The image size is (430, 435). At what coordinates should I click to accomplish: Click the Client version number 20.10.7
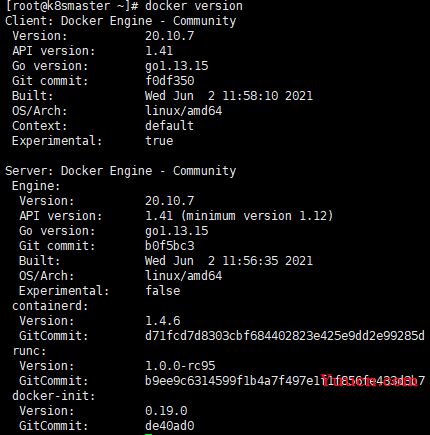point(169,36)
